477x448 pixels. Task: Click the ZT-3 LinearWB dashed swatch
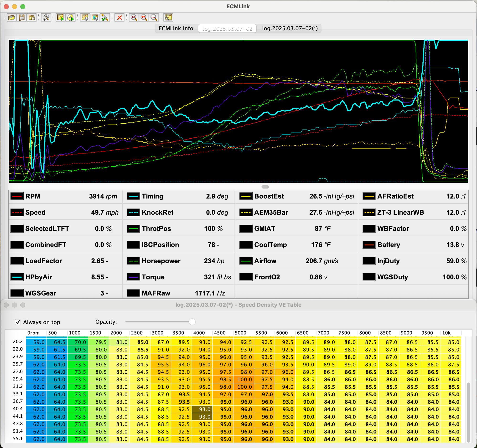point(369,212)
